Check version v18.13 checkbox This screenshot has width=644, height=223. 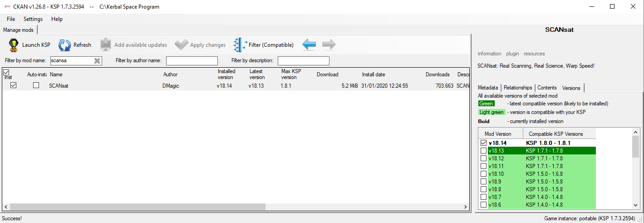click(484, 151)
